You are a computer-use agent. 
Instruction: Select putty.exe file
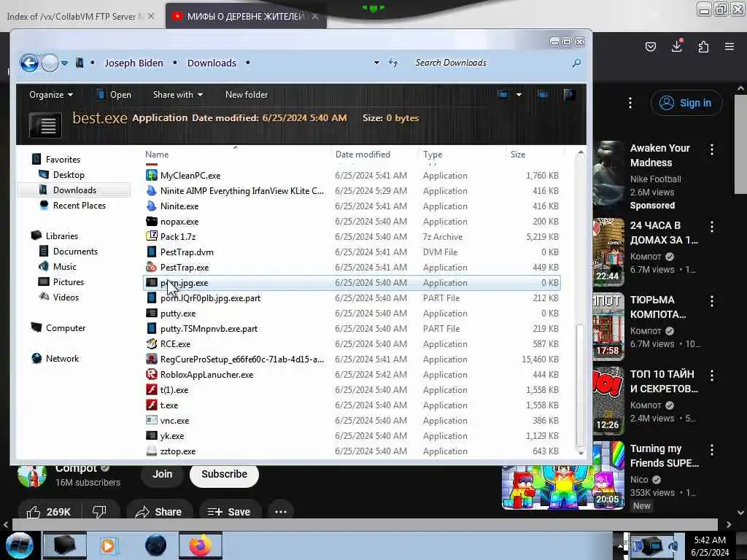coord(178,314)
